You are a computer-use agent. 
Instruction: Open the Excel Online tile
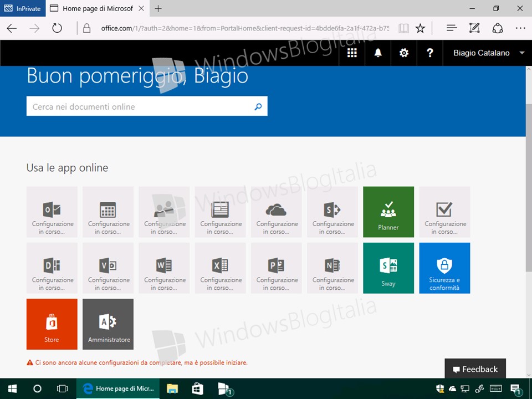point(220,268)
